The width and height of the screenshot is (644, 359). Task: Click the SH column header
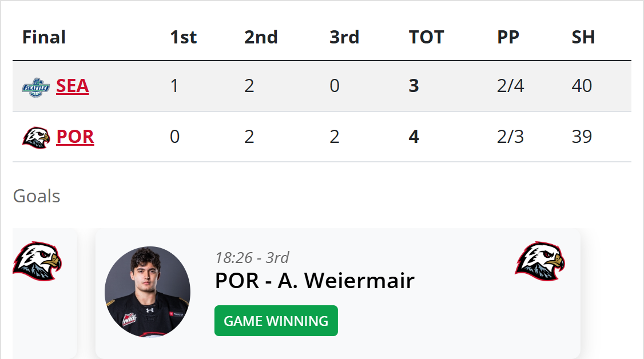coord(583,38)
